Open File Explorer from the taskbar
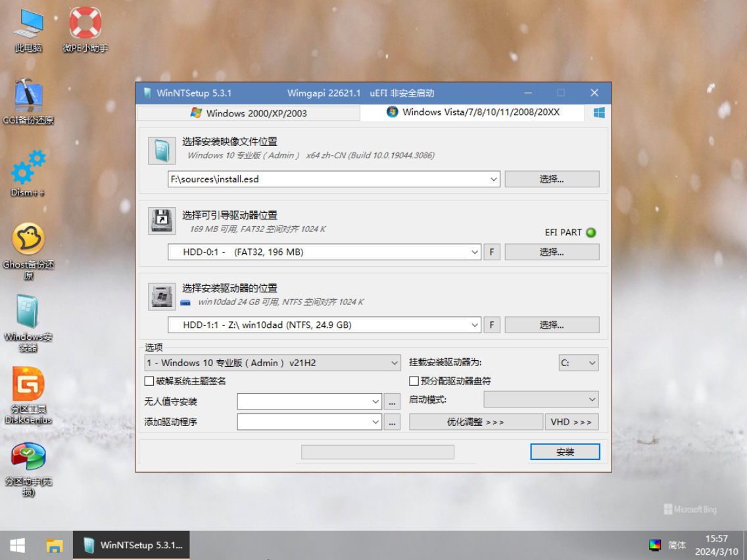The width and height of the screenshot is (747, 560). tap(55, 546)
